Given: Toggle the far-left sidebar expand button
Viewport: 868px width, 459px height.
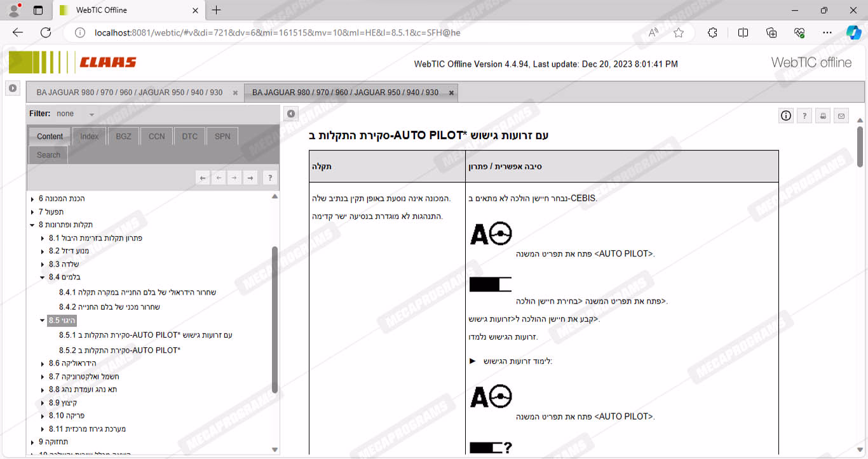Looking at the screenshot, I should tap(13, 88).
